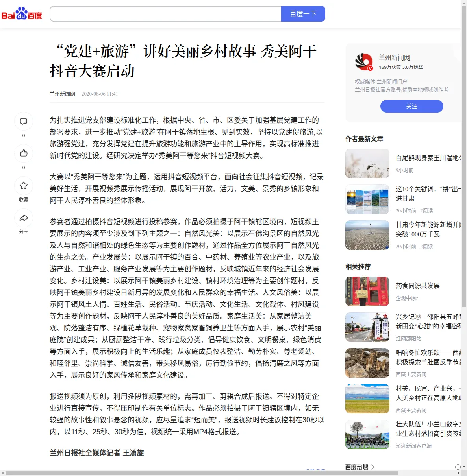Click source label 澎湃新闻客户端
Image resolution: width=467 pixels, height=476 pixels.
click(x=413, y=446)
